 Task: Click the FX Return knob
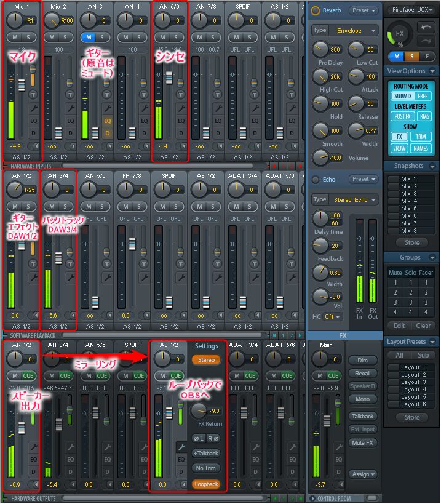[x=199, y=410]
